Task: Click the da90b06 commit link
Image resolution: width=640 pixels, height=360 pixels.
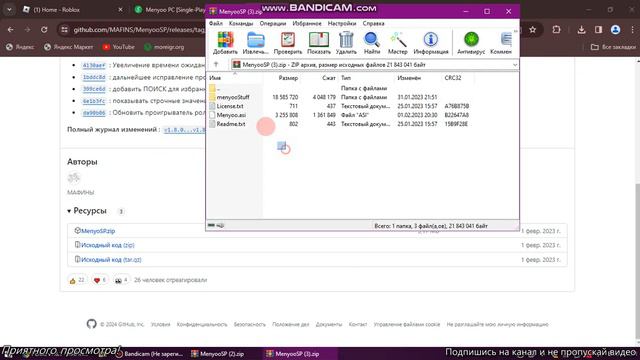Action: point(94,113)
